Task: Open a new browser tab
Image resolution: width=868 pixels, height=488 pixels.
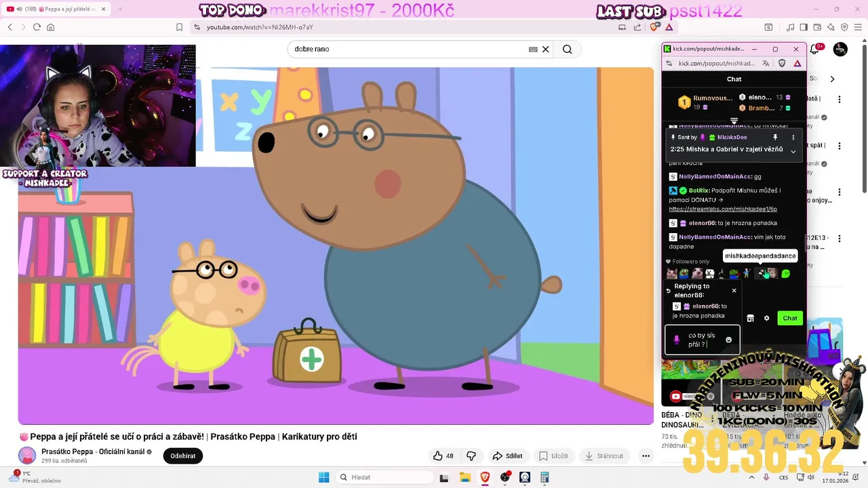Action: click(120, 9)
